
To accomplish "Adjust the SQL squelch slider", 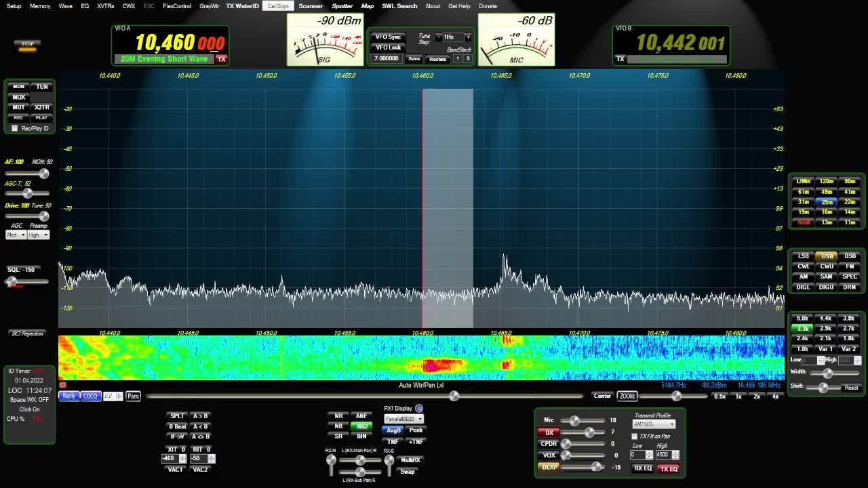I will click(27, 281).
